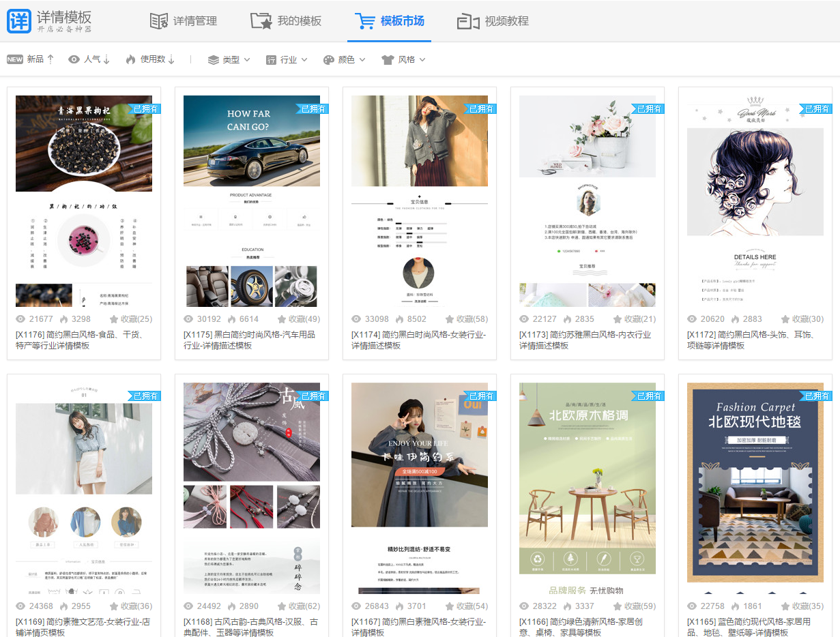Toggle sort by 使用数 usage count
This screenshot has height=637, width=840.
coord(151,59)
